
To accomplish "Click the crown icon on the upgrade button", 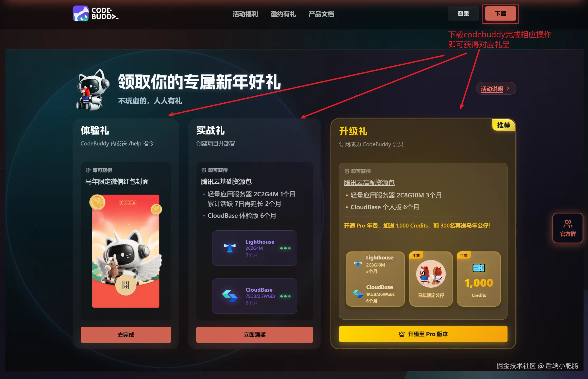I will click(x=401, y=334).
